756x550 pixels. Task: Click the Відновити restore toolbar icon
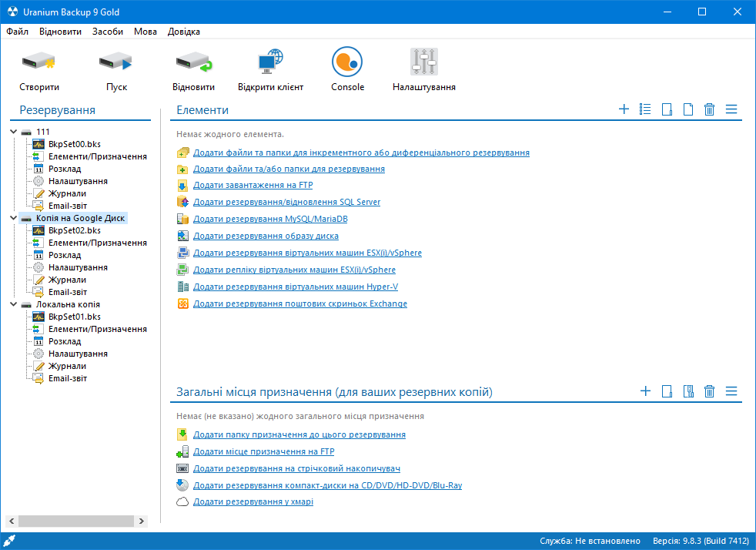click(x=193, y=62)
